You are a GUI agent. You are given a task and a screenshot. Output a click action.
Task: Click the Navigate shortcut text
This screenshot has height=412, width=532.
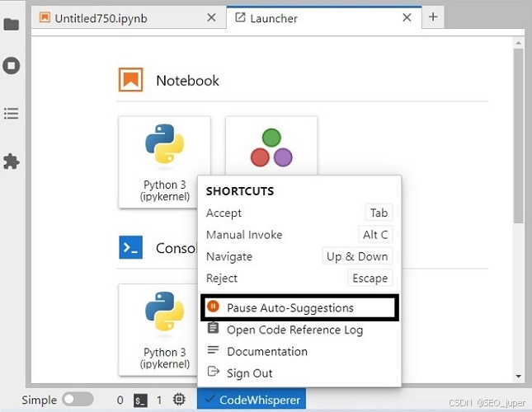click(229, 256)
